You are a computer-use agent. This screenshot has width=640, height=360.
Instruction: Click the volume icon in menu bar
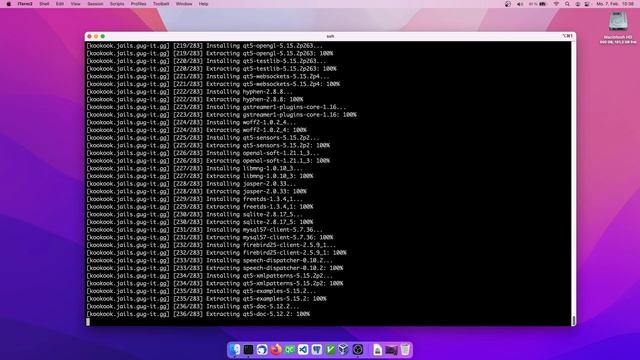[x=520, y=4]
